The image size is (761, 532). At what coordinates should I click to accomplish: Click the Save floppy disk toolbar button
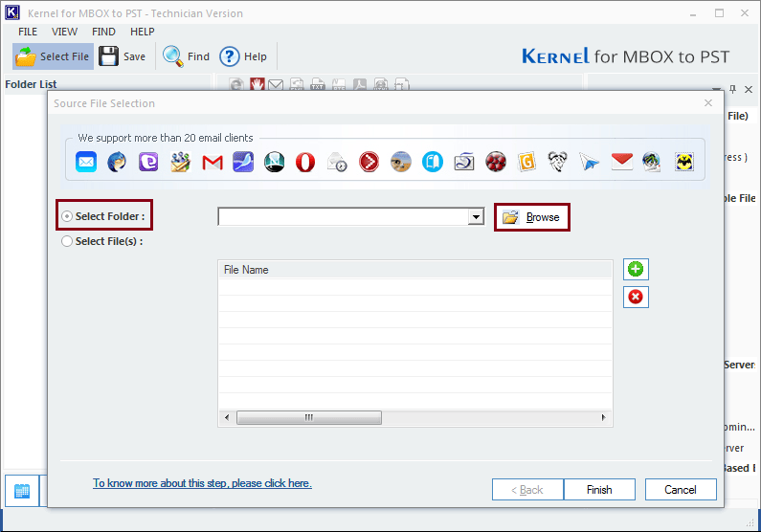click(122, 56)
